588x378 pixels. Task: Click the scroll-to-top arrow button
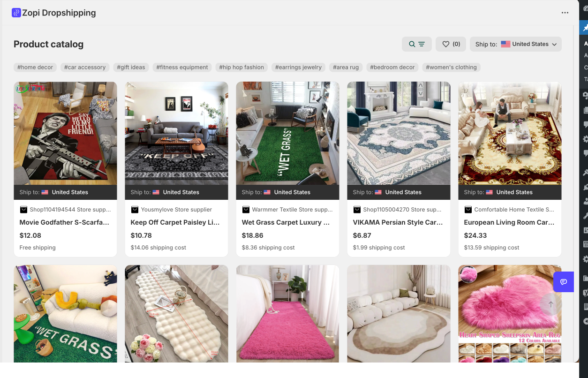551,304
